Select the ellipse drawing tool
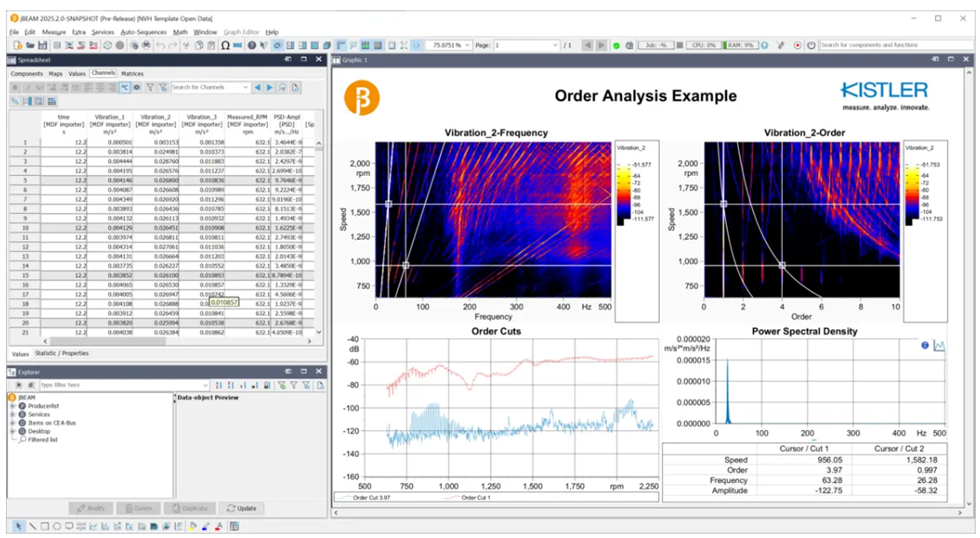The width and height of the screenshot is (980, 538). (x=56, y=526)
